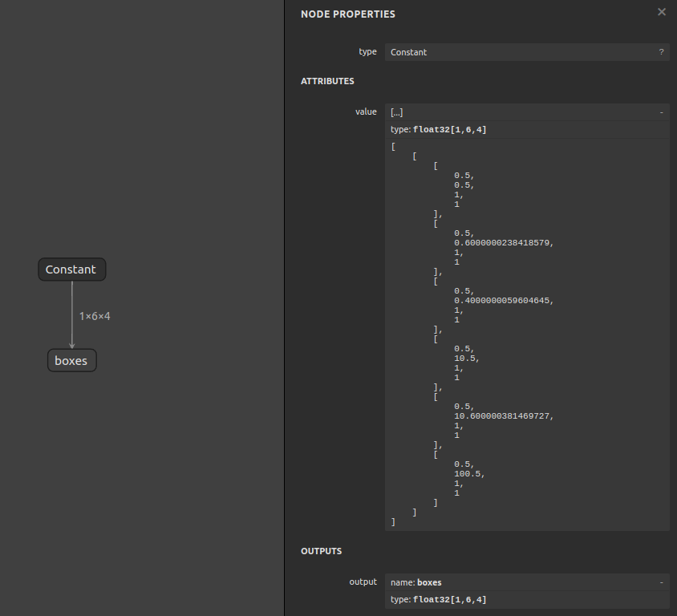Click the 100.5 value in tensor data
The image size is (677, 616).
coord(468,474)
